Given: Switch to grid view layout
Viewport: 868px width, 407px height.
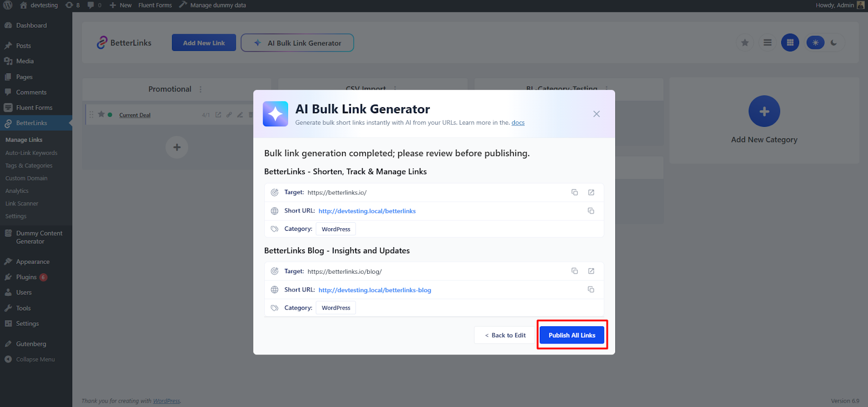Looking at the screenshot, I should click(790, 42).
